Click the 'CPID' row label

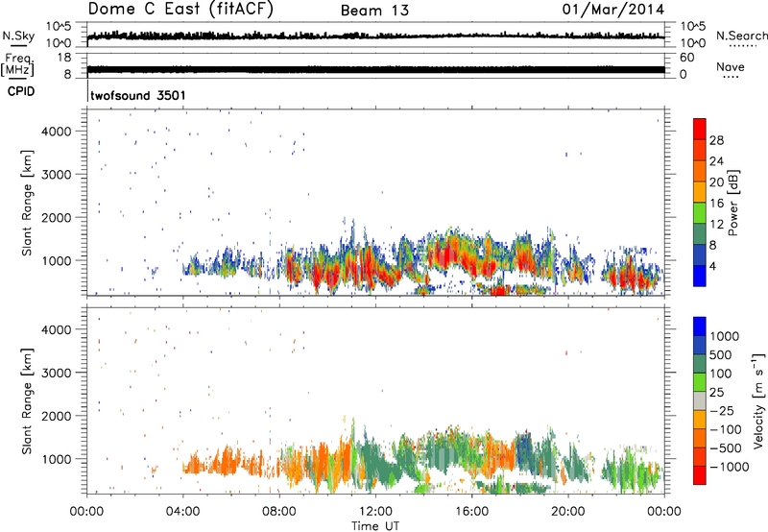tap(21, 91)
